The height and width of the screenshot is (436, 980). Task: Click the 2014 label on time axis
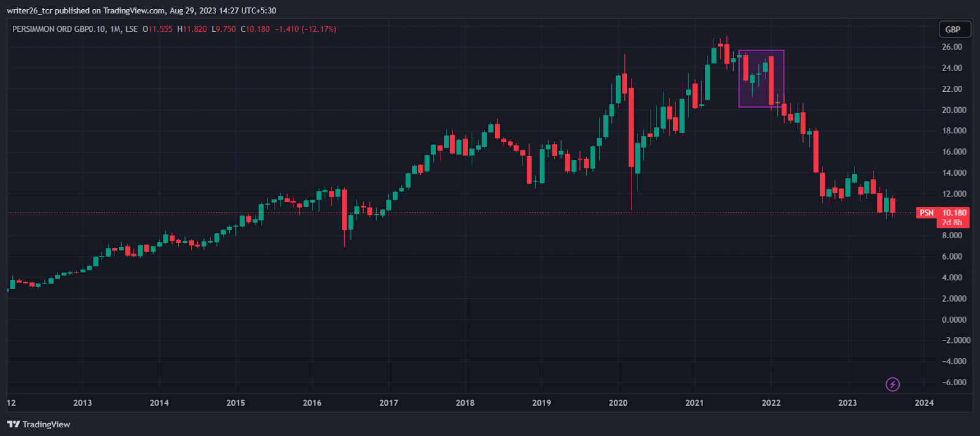pos(159,403)
